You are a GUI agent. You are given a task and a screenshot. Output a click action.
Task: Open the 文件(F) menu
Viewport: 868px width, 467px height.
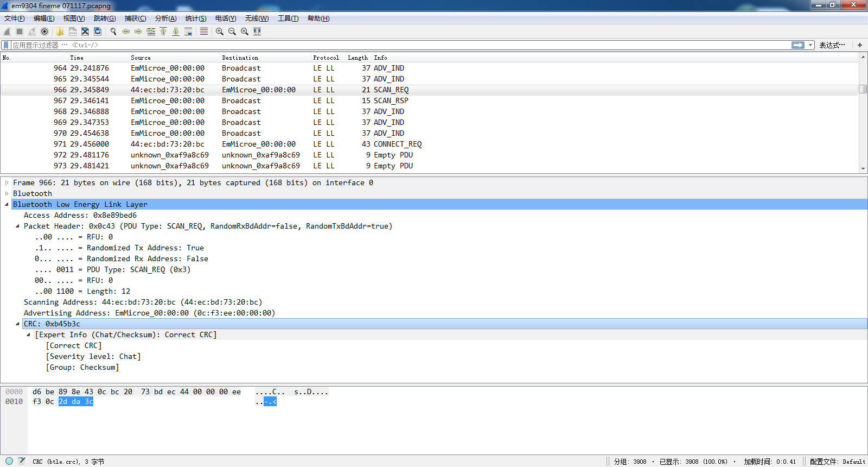(15, 18)
